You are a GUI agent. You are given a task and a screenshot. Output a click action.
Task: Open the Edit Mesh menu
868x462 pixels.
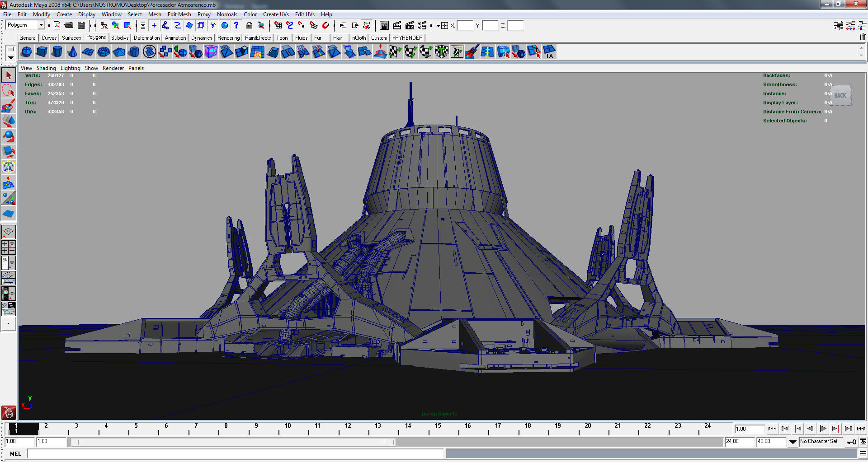click(x=179, y=14)
